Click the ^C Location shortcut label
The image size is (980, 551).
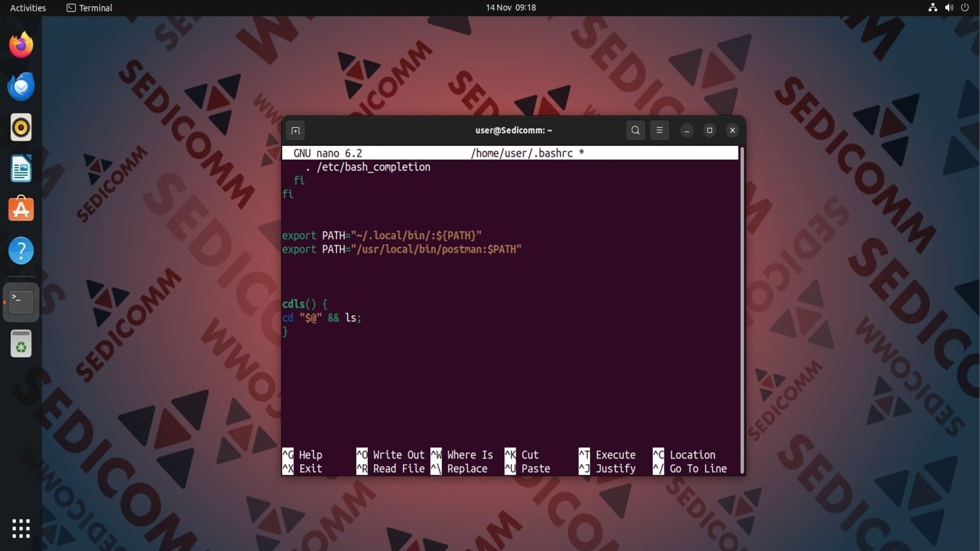click(684, 455)
